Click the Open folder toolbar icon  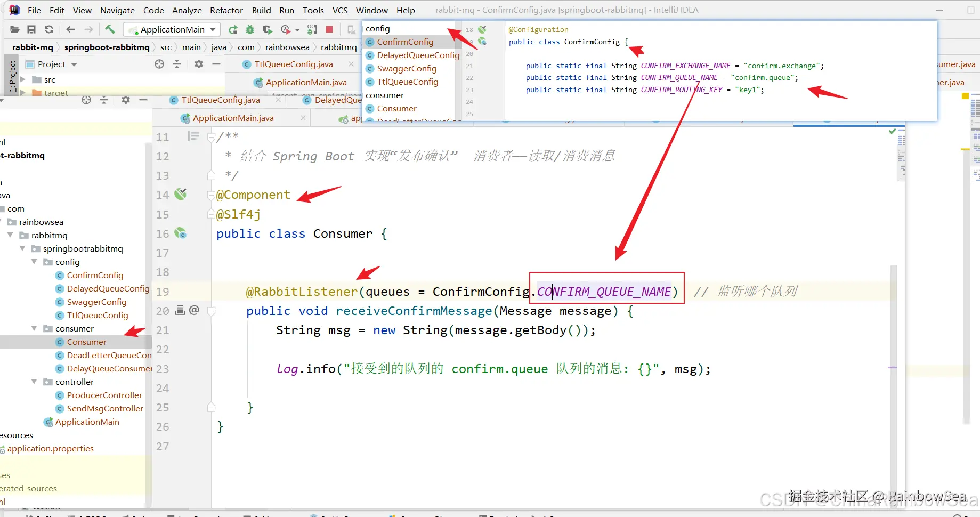(x=14, y=29)
